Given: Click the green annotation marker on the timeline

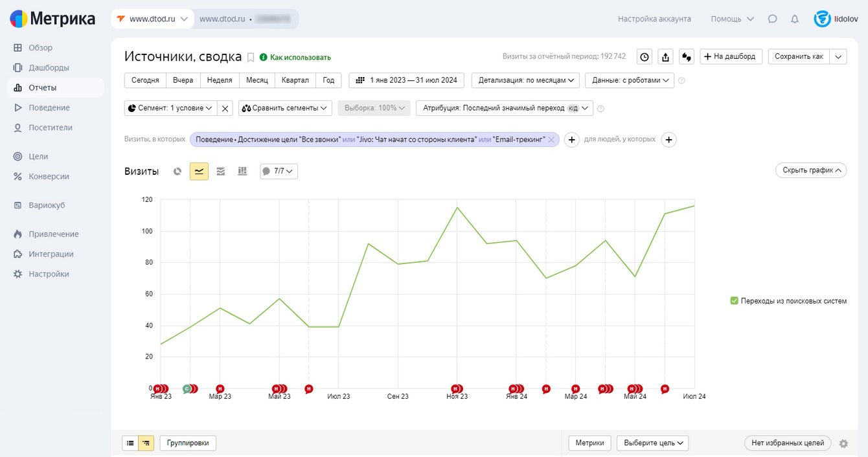Looking at the screenshot, I should (x=187, y=389).
